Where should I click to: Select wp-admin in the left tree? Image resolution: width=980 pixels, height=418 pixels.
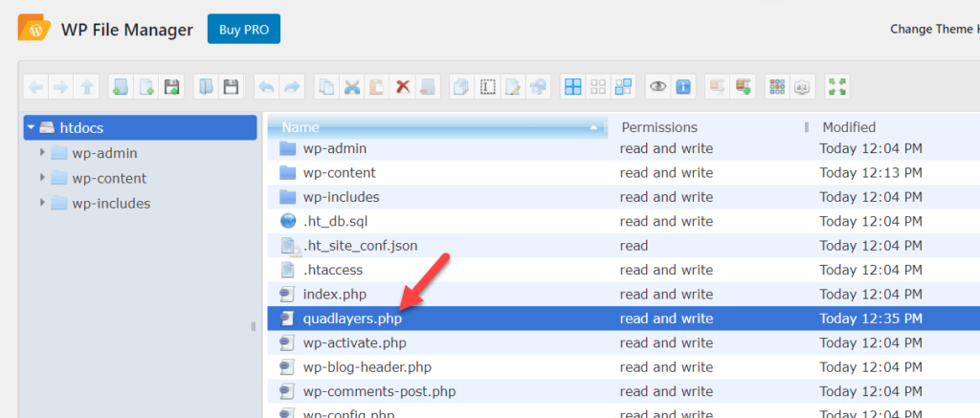[x=104, y=153]
